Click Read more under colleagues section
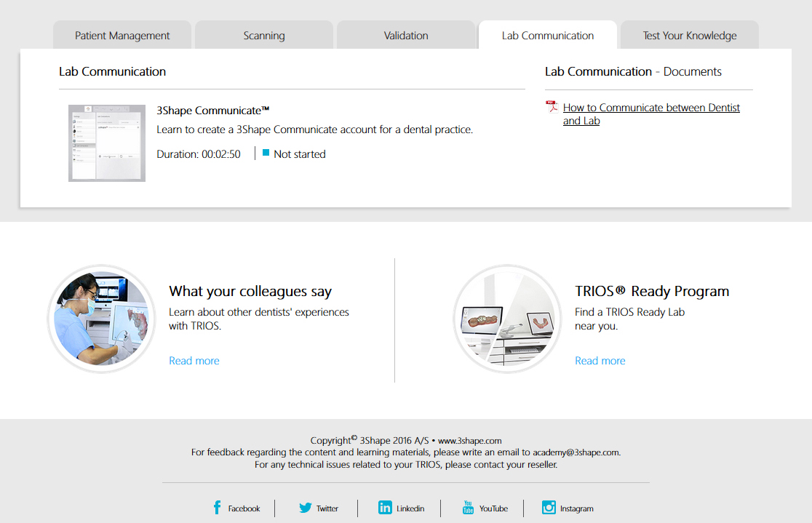This screenshot has width=812, height=523. point(194,361)
